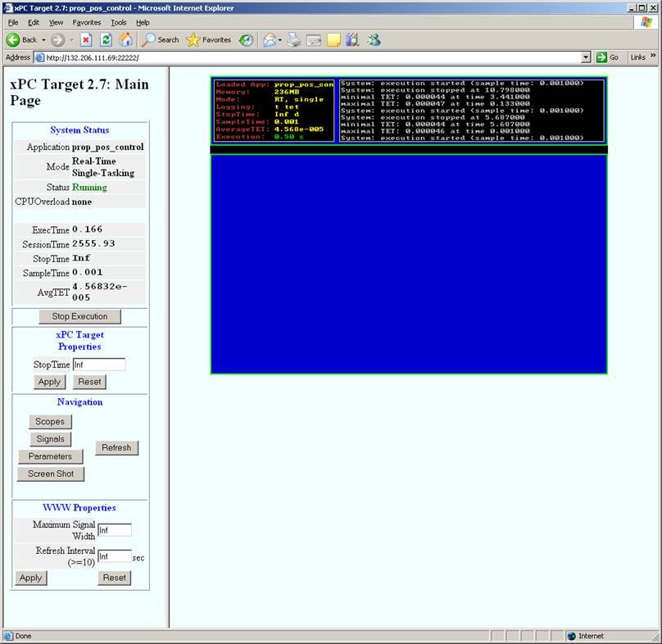
Task: Click the SampleTime value '0.001'
Action: coord(88,272)
